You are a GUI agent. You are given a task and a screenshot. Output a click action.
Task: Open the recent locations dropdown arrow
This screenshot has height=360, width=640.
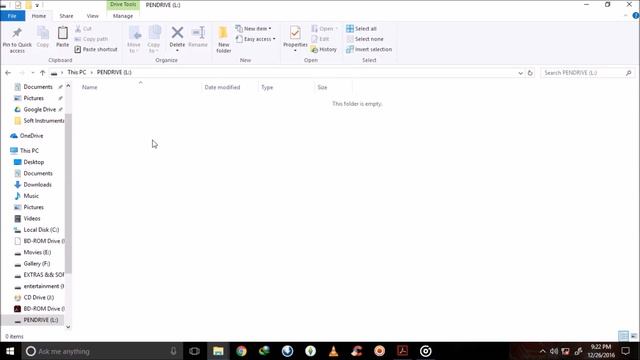33,73
